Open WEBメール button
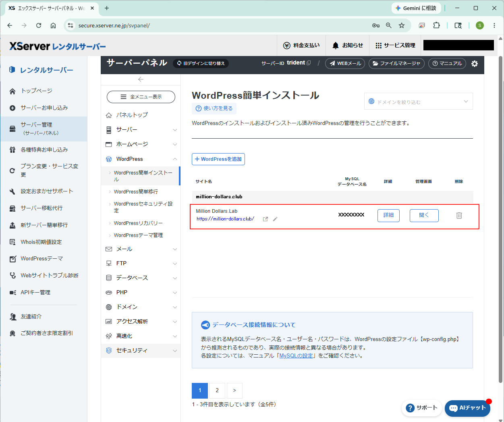Image resolution: width=504 pixels, height=422 pixels. point(345,63)
